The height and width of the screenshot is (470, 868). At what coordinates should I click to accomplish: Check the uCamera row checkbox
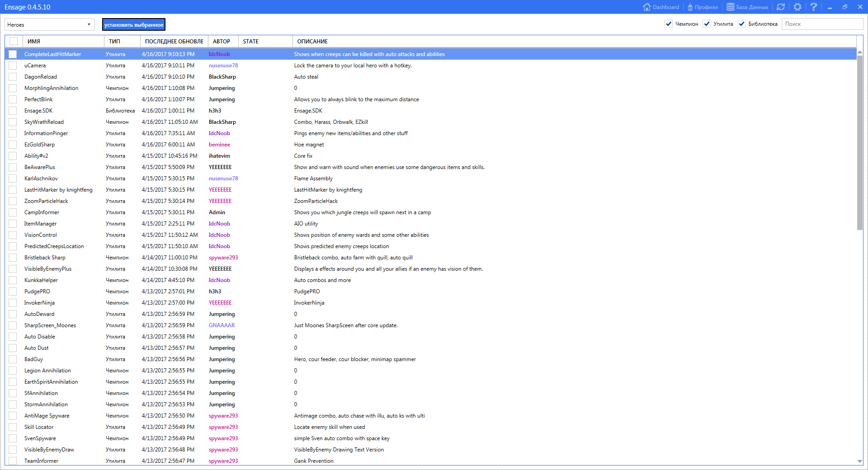pos(13,66)
